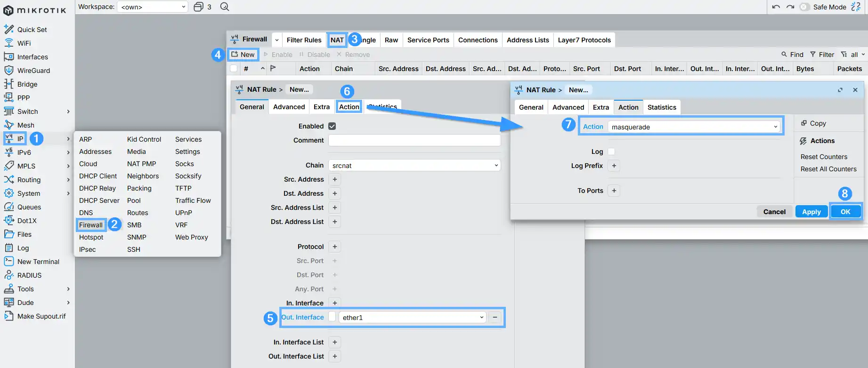Click the Interfaces sidebar icon
Viewport: 868px width, 368px height.
[8, 56]
